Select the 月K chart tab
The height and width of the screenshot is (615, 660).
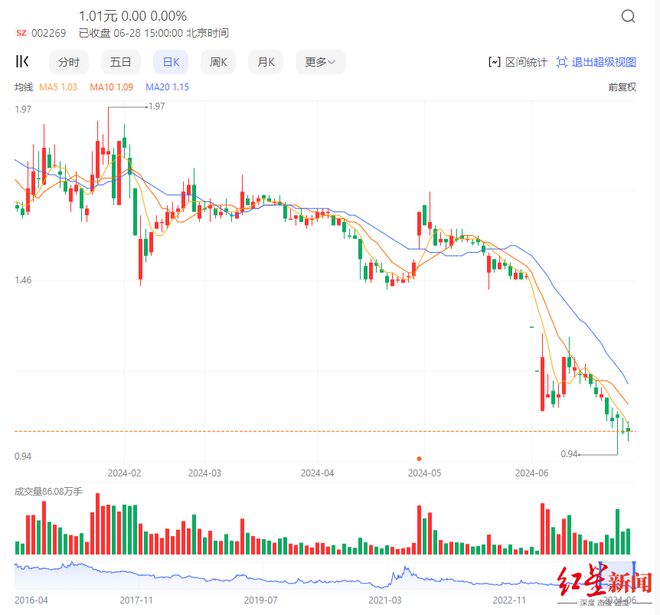pyautogui.click(x=266, y=62)
